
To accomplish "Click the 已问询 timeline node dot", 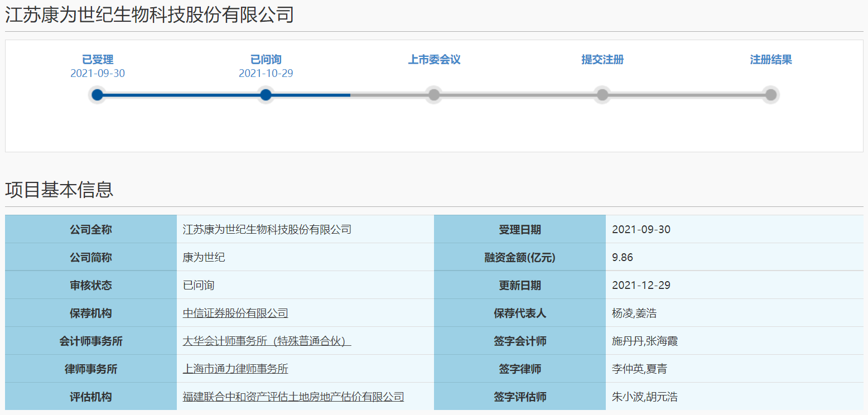I will point(266,95).
